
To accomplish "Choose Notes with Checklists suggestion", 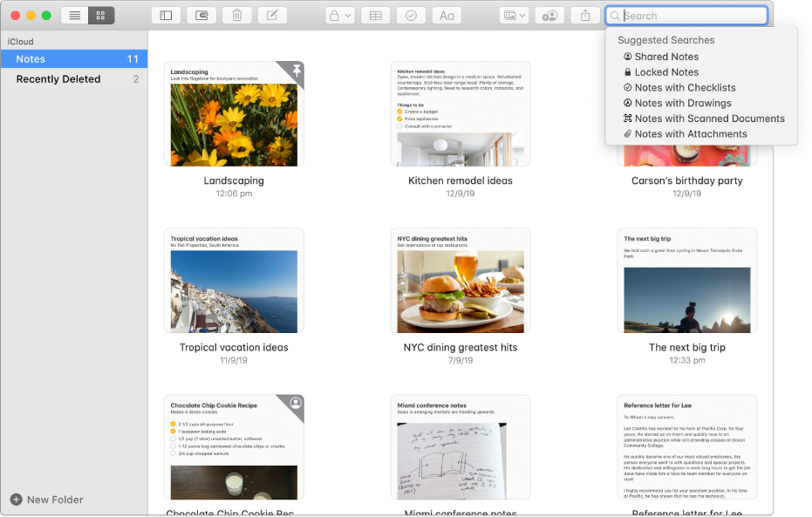I will [685, 88].
